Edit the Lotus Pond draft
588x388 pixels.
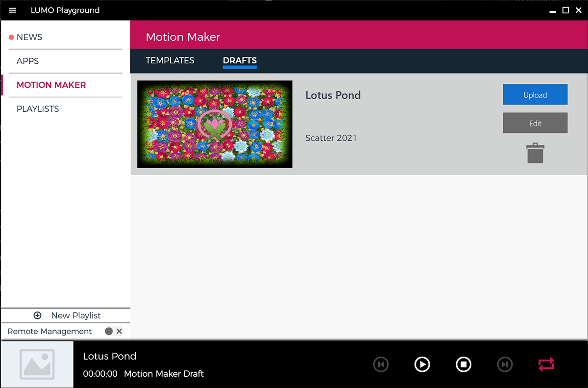click(x=535, y=123)
